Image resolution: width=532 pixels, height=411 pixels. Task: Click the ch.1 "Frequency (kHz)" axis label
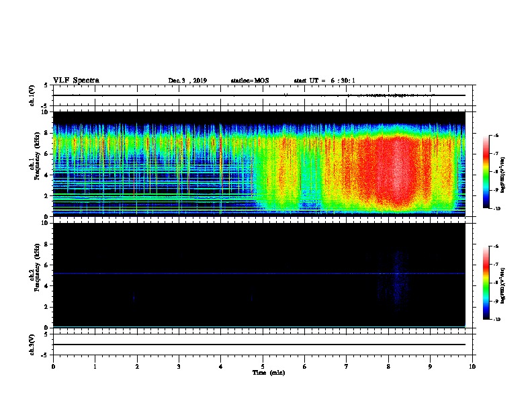(x=37, y=156)
